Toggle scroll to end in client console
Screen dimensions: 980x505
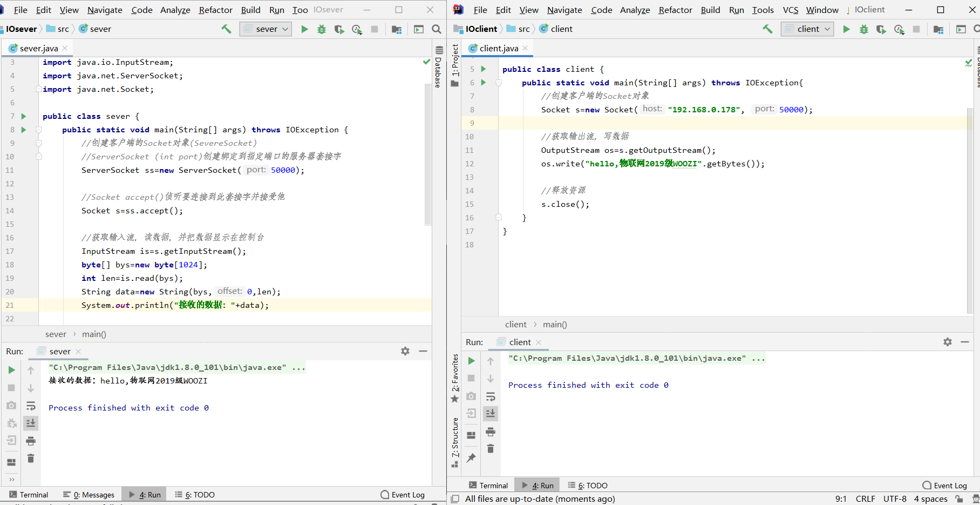click(x=491, y=414)
